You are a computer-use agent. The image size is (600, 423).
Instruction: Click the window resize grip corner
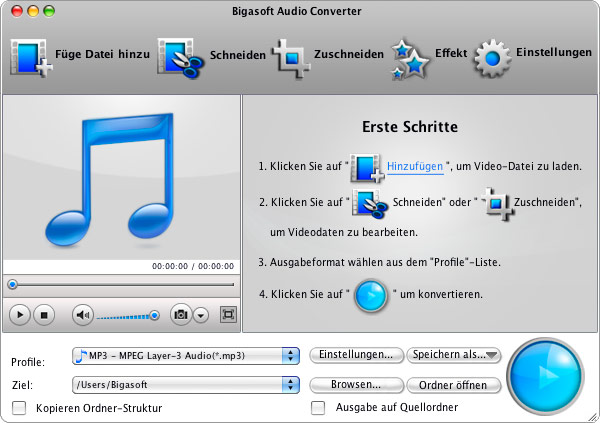(593, 417)
